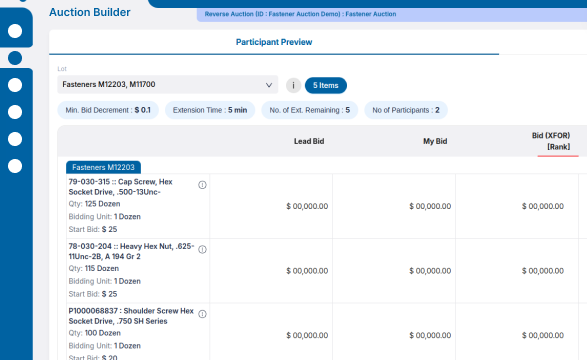Click the 79-030-315 Cap Screw item title
The height and width of the screenshot is (360, 587).
pos(121,187)
